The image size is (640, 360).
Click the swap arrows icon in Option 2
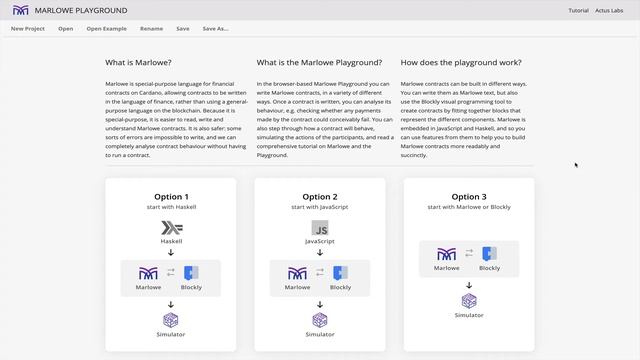(x=320, y=272)
